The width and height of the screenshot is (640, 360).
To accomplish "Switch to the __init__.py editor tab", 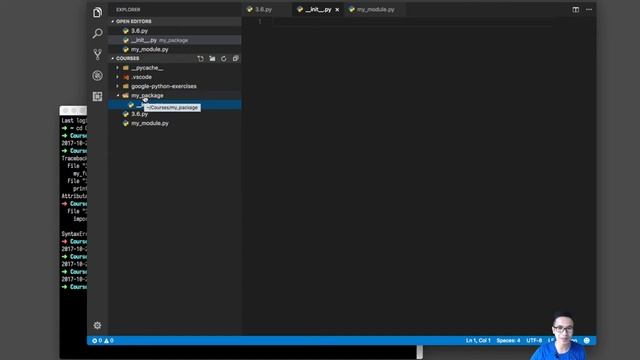I will click(318, 9).
